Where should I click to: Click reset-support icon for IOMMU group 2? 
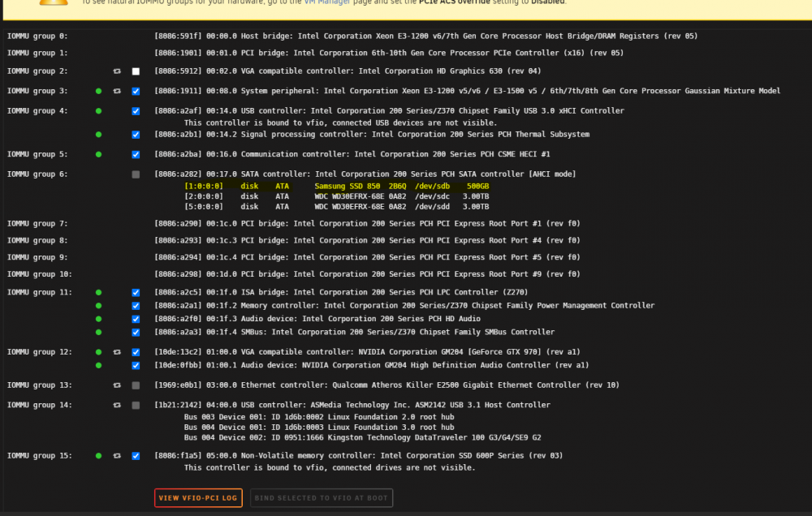[x=117, y=71]
